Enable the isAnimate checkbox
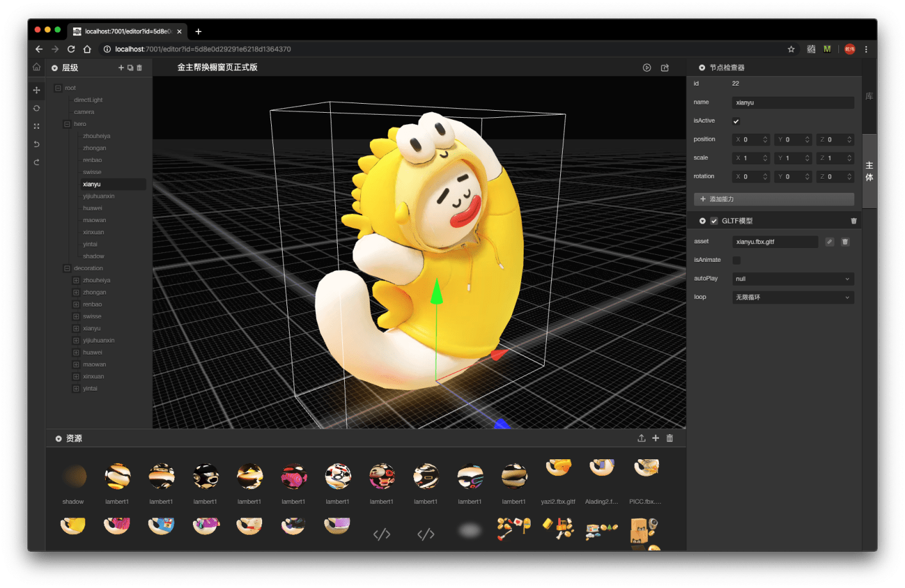The width and height of the screenshot is (905, 588). tap(737, 260)
